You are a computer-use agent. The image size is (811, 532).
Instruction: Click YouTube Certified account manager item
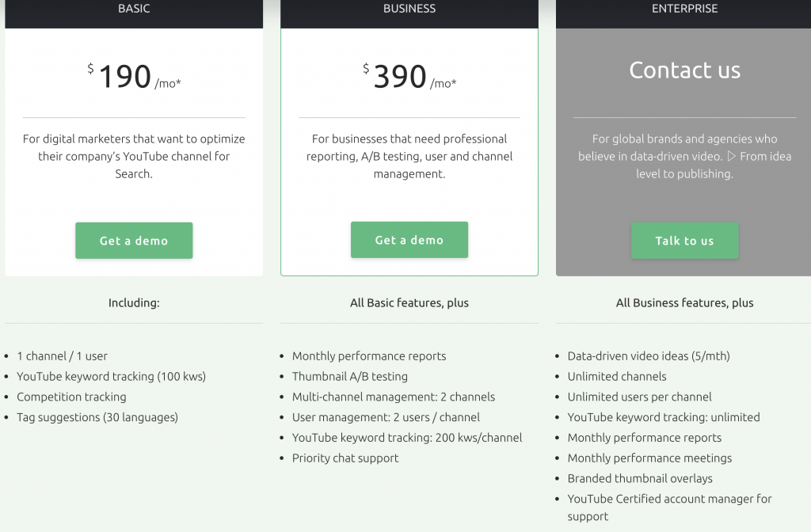pyautogui.click(x=669, y=507)
